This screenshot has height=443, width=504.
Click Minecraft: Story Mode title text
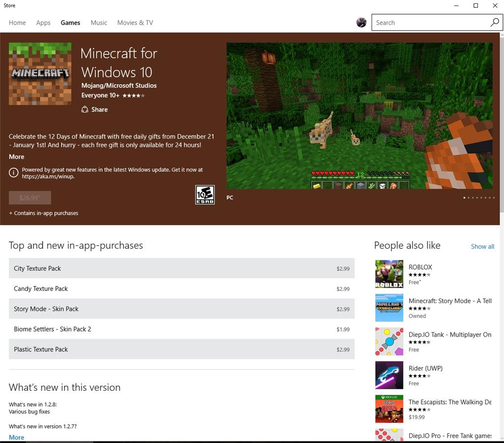[450, 301]
